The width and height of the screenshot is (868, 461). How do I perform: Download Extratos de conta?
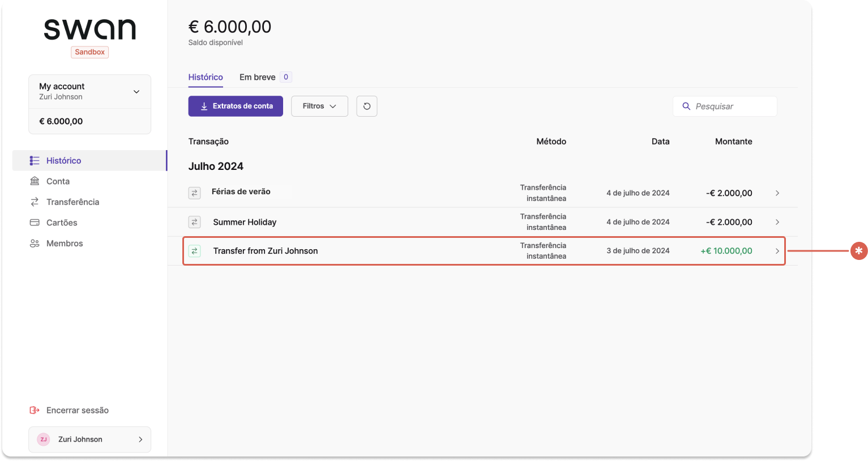(236, 106)
